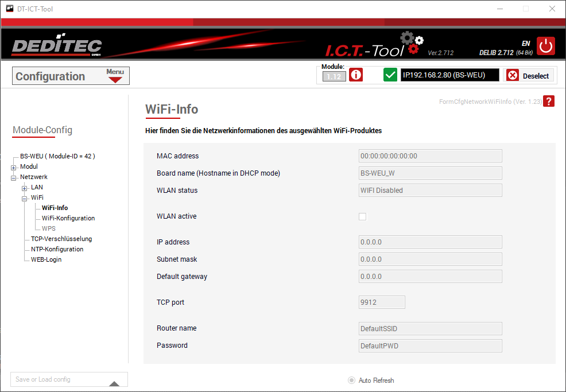Open the Configuration Menu dropdown
Image resolution: width=566 pixels, height=392 pixels.
[115, 76]
